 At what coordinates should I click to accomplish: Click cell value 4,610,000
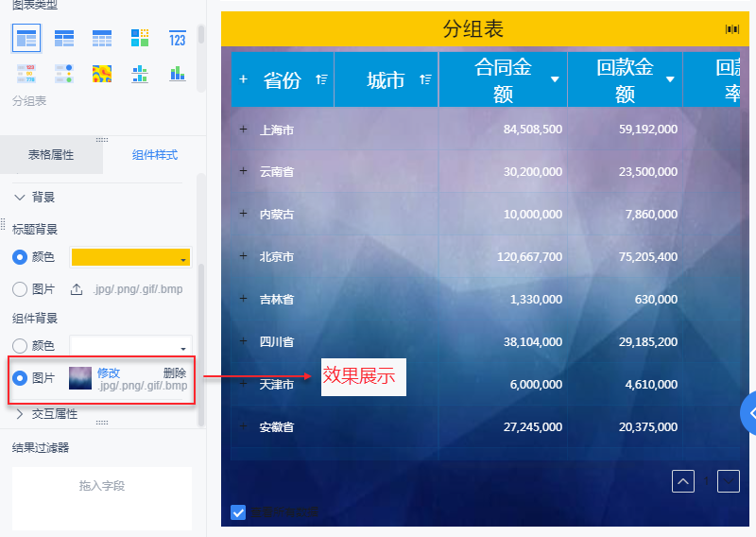(651, 385)
